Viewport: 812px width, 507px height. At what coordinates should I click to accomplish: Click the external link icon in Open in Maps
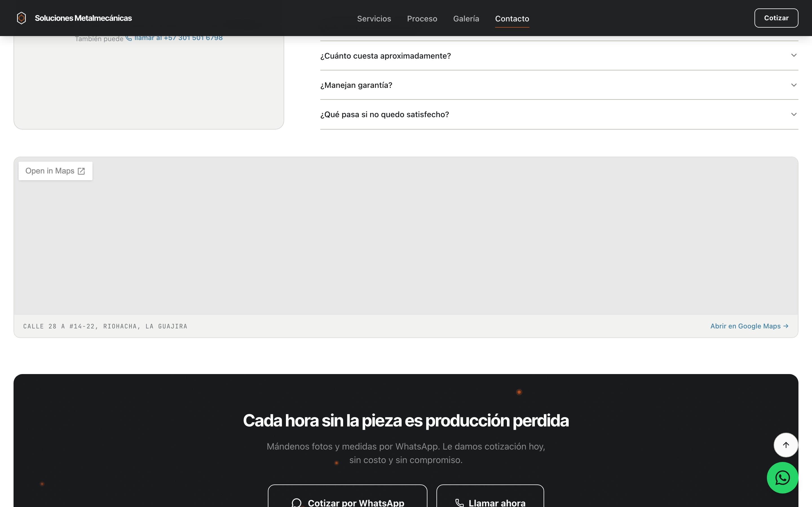(81, 171)
